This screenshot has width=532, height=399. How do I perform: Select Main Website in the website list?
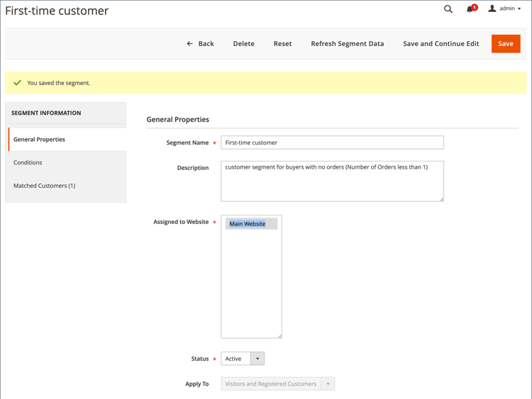(x=251, y=224)
